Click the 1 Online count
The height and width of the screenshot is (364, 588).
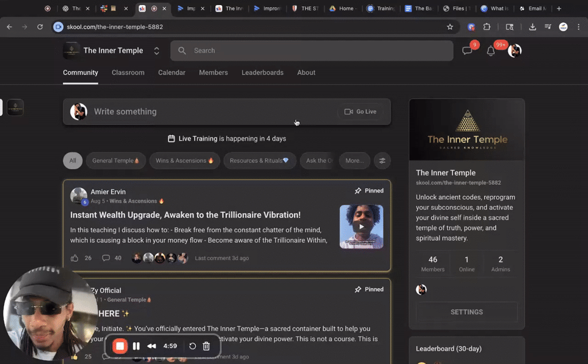tap(466, 264)
